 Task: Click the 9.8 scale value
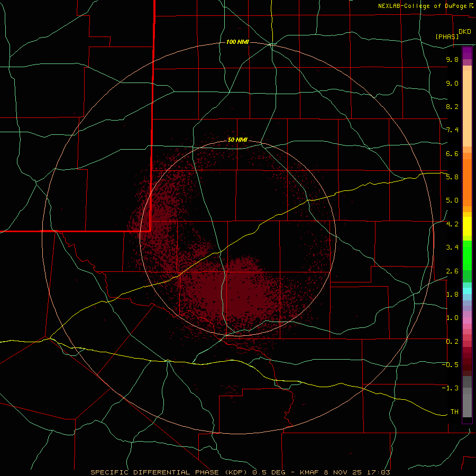coord(452,59)
